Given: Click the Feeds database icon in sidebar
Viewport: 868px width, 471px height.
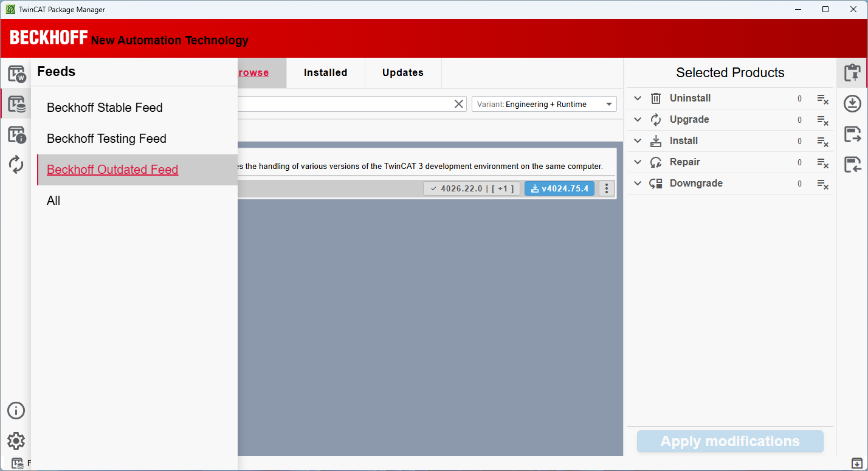Looking at the screenshot, I should coord(16,105).
